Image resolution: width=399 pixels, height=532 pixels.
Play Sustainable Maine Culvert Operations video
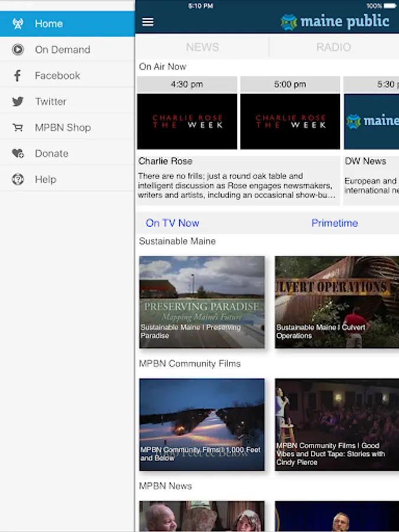336,301
